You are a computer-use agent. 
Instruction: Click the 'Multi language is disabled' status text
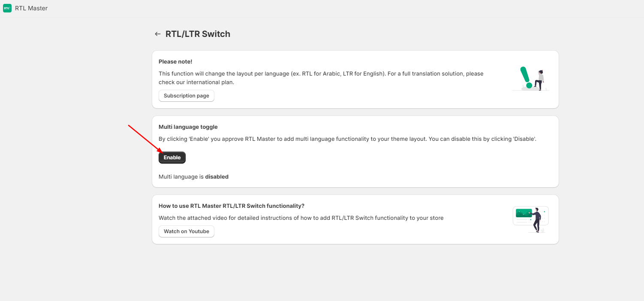tap(193, 177)
